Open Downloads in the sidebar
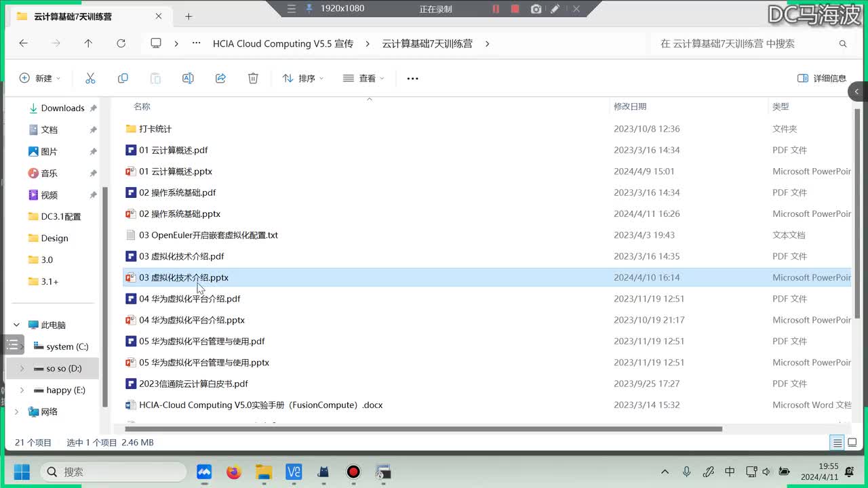 [x=62, y=108]
